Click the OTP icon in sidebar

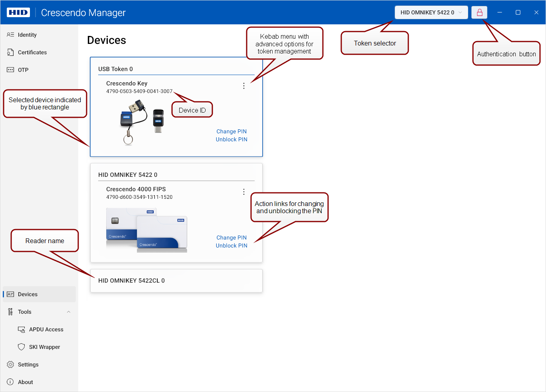pos(10,70)
